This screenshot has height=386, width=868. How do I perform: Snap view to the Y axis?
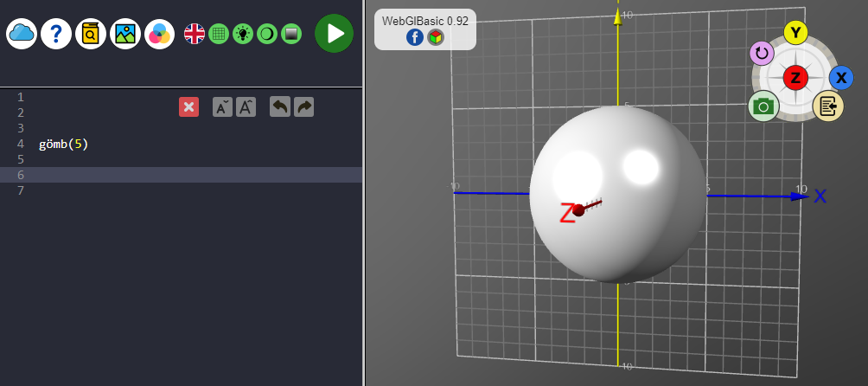click(x=795, y=33)
